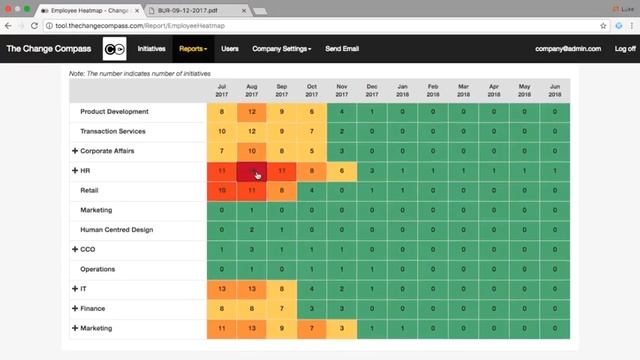Click the Human Centred Design row label

117,230
